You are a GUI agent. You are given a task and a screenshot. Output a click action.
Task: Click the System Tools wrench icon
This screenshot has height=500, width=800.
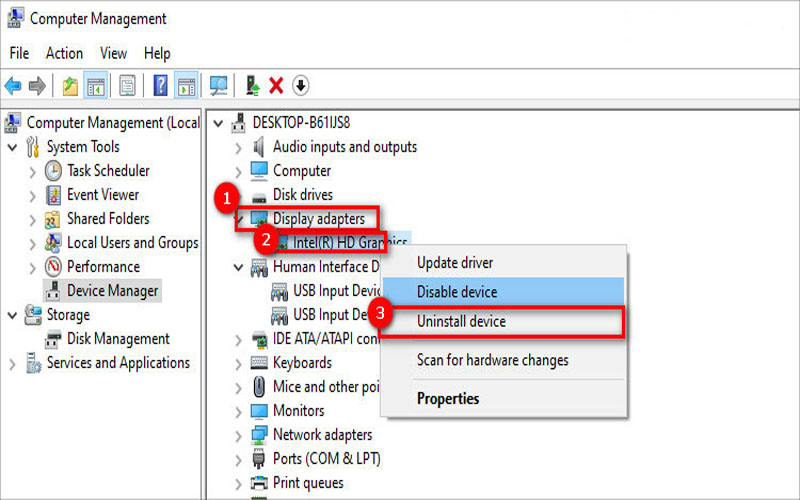(33, 147)
